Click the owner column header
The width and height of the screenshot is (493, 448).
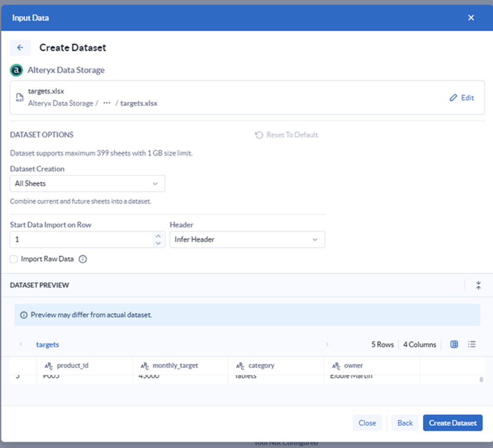point(372,366)
